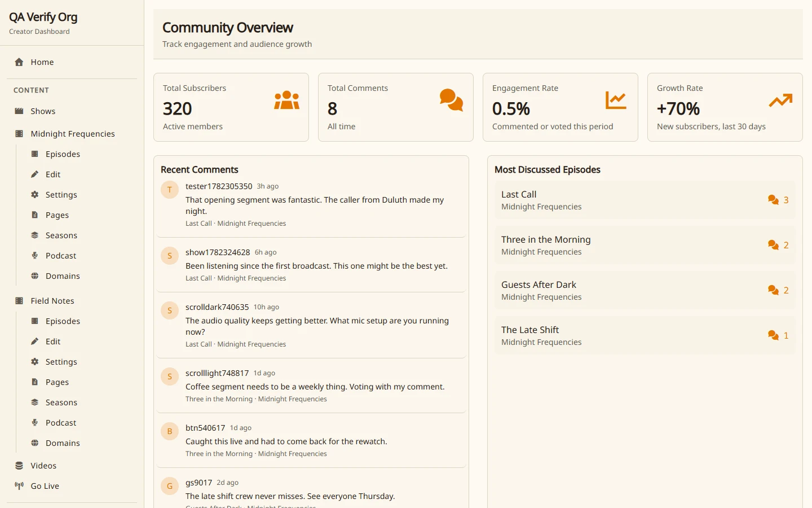Viewport: 812px width, 508px height.
Task: Click the Field Notes film icon
Action: pos(19,301)
